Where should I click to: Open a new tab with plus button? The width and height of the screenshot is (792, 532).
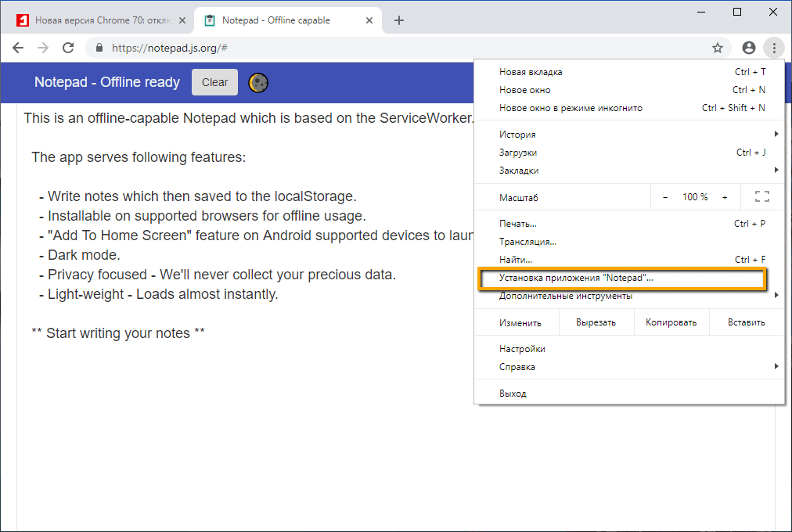(x=399, y=20)
